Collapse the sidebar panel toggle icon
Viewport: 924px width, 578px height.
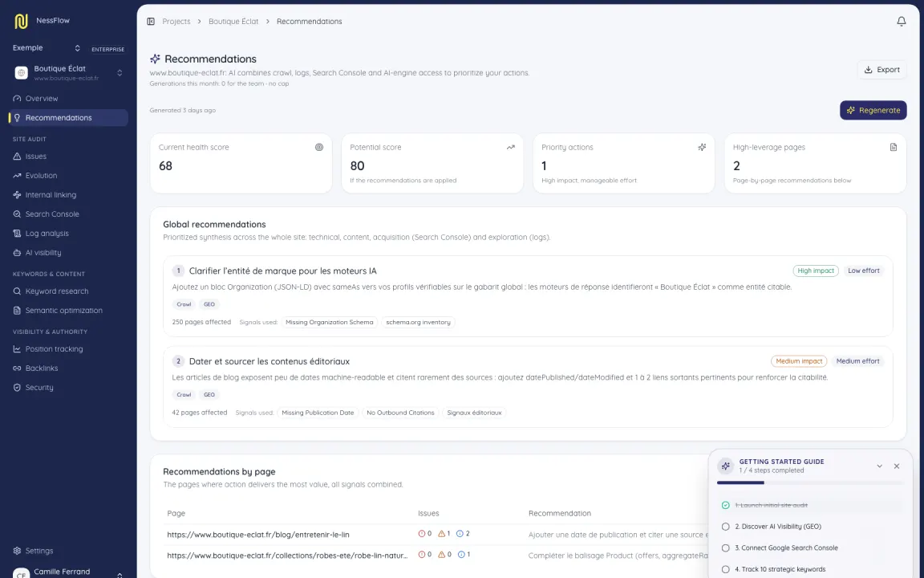151,21
